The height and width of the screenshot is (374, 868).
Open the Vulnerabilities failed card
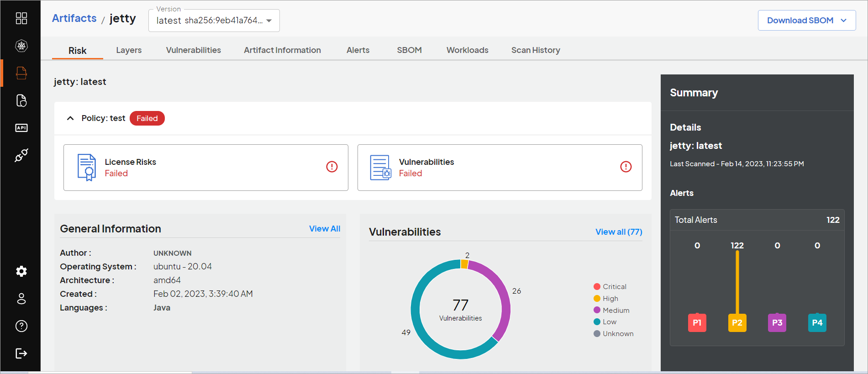[x=500, y=168]
